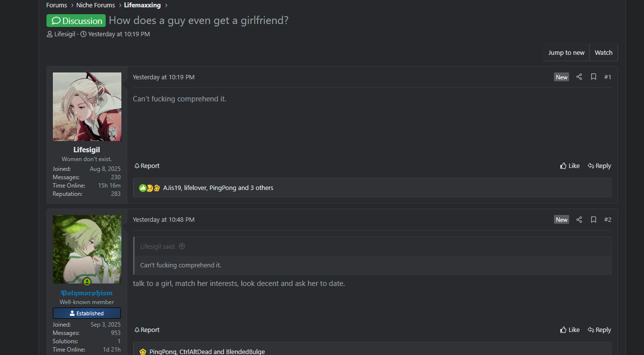
Task: Share post #2 via share icon
Action: click(x=579, y=219)
